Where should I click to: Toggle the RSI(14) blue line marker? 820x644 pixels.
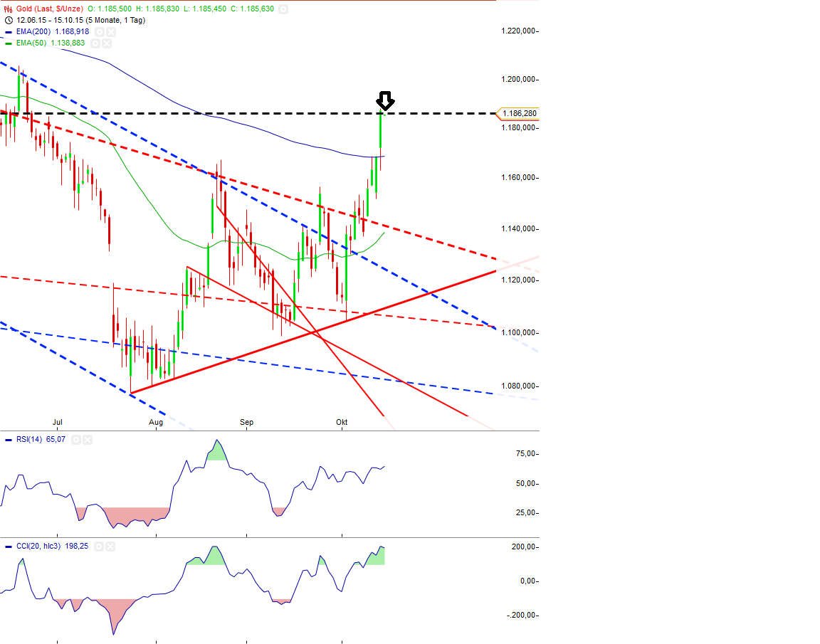[9, 439]
